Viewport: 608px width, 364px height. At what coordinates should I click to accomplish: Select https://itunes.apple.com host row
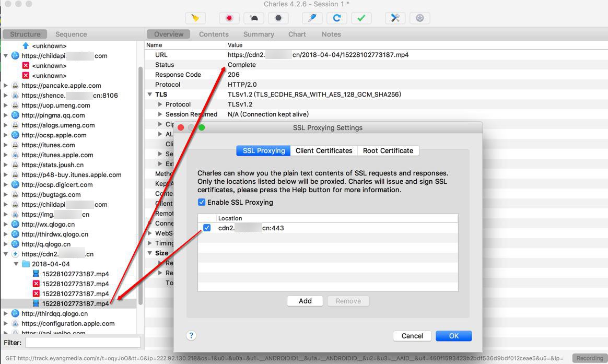57,155
